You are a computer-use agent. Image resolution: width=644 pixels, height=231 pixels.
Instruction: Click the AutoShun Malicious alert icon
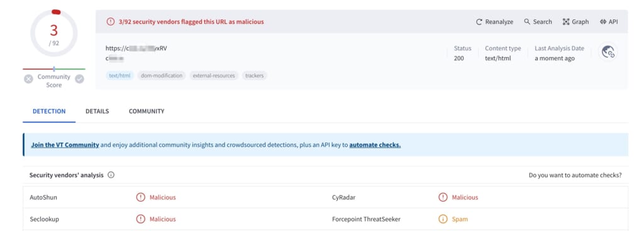(140, 197)
